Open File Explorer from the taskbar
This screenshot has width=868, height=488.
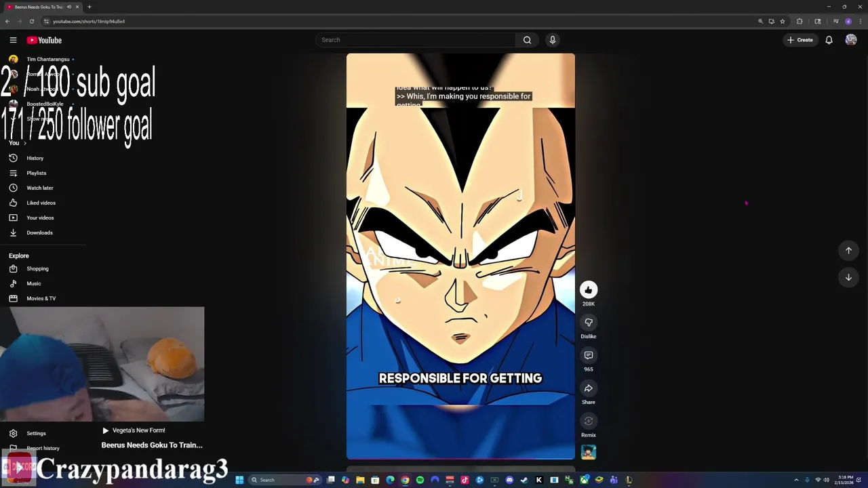[x=360, y=480]
